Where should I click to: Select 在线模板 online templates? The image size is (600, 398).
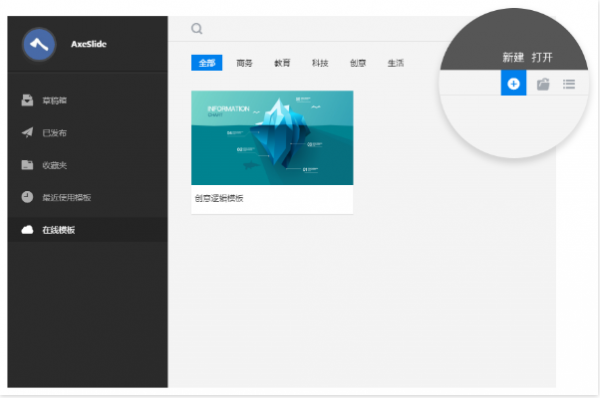pyautogui.click(x=87, y=230)
